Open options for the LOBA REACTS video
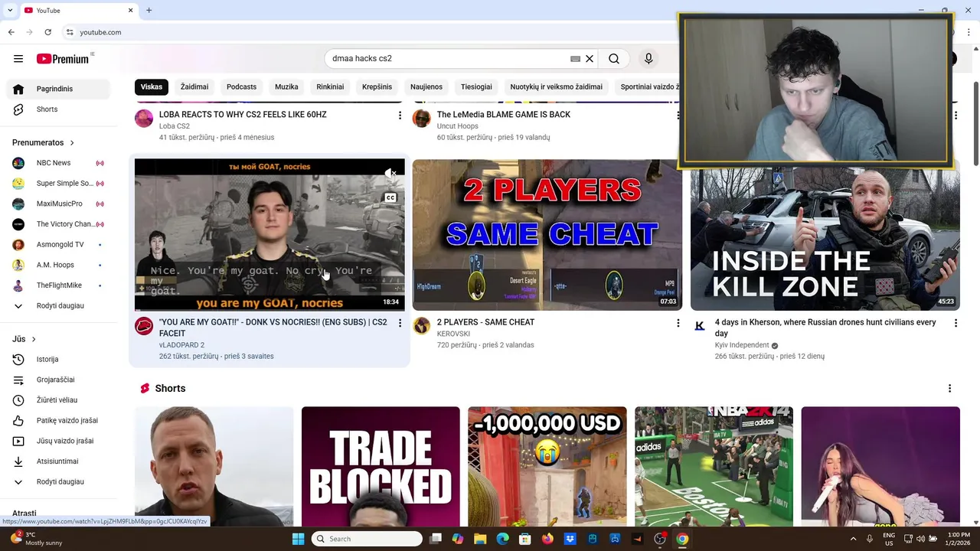Screen dimensions: 980x551 (400, 116)
